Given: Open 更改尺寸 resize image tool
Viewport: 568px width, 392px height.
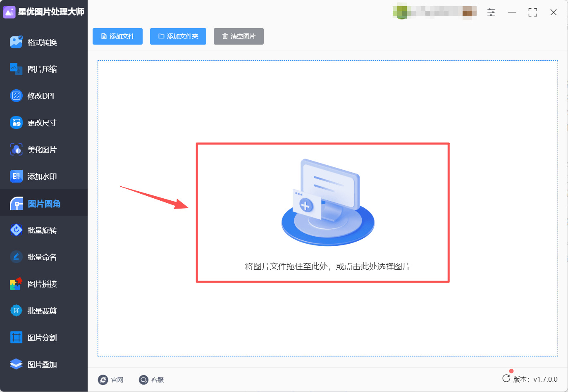Looking at the screenshot, I should [x=43, y=123].
